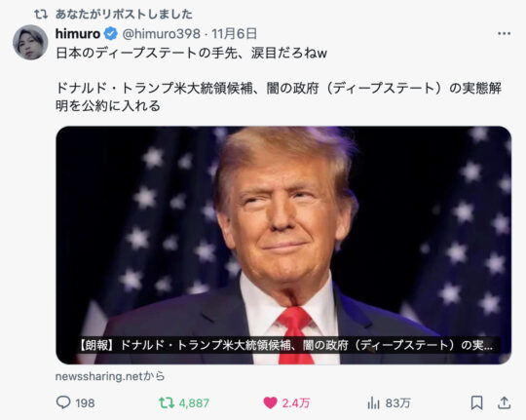
Task: Open the 11月6日 post timestamp
Action: [x=234, y=33]
